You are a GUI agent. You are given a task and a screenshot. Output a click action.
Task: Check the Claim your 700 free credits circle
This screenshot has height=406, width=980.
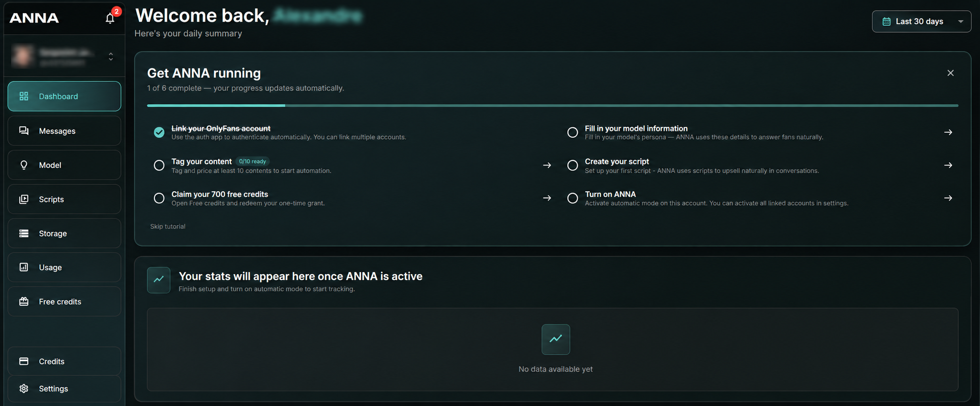[x=159, y=198]
